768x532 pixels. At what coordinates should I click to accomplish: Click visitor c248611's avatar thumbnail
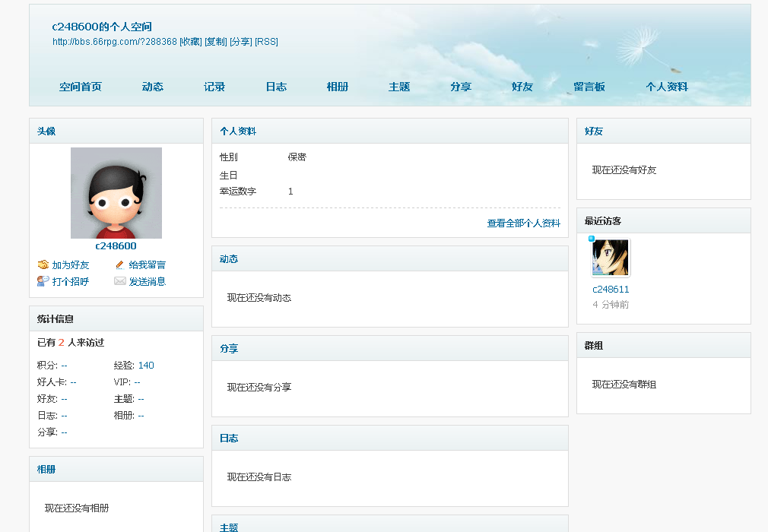click(611, 258)
